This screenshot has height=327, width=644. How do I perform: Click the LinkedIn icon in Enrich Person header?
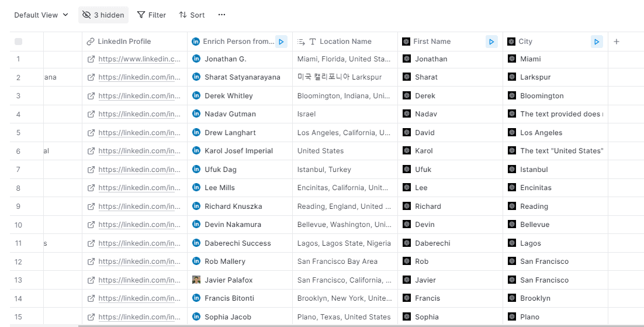coord(196,41)
